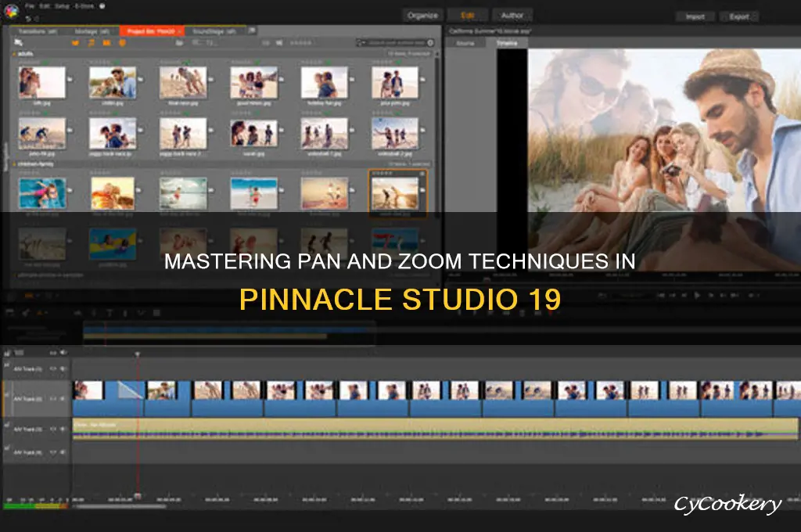
Task: Open the Edit menu in menu bar
Action: tap(46, 6)
